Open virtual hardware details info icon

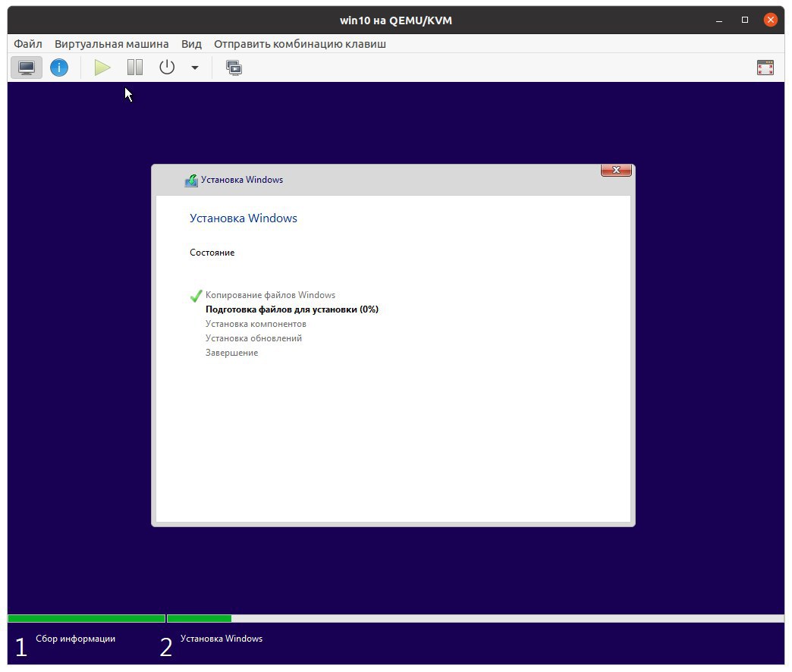point(59,68)
